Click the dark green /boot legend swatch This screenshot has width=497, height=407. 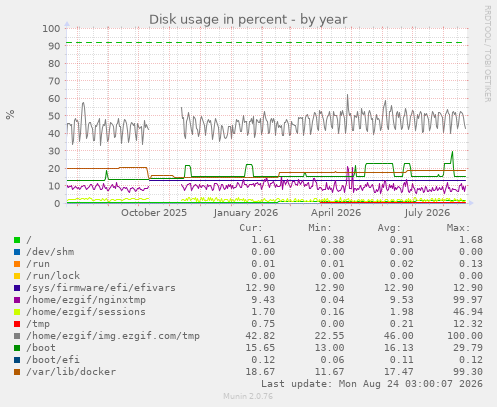17,348
